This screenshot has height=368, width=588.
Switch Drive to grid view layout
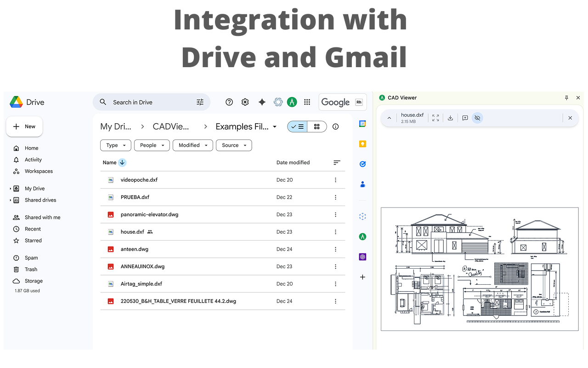317,126
